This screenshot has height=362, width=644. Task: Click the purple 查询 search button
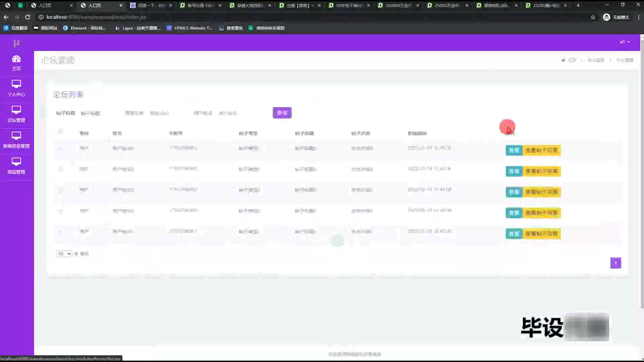coord(282,113)
